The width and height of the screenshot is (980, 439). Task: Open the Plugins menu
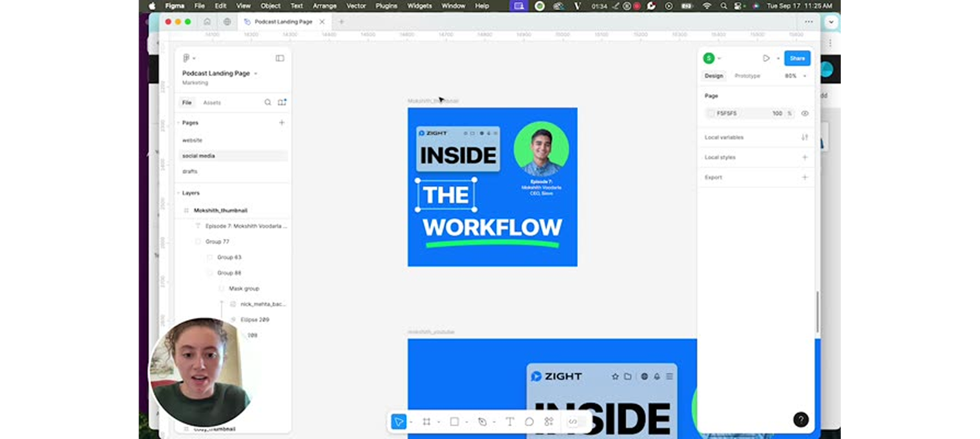(386, 5)
